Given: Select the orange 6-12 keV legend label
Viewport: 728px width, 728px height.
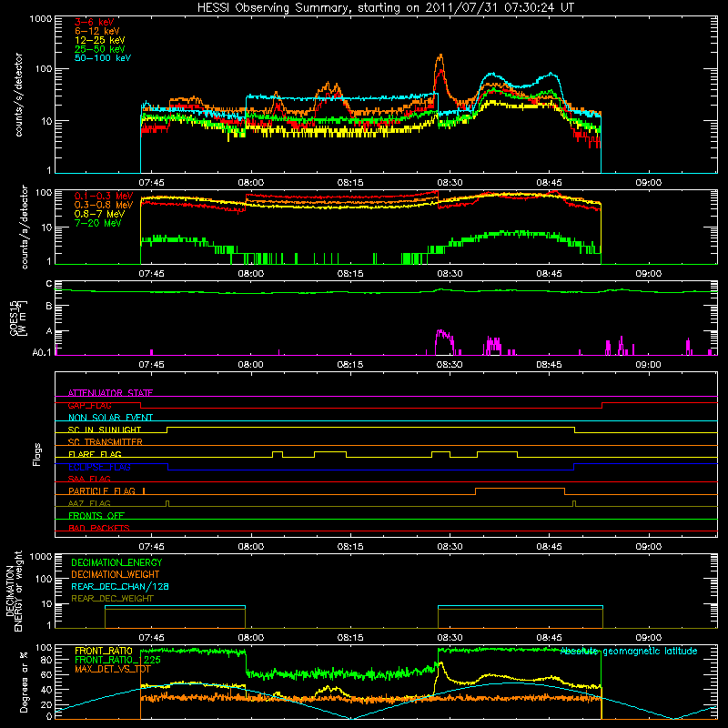Looking at the screenshot, I should point(97,31).
